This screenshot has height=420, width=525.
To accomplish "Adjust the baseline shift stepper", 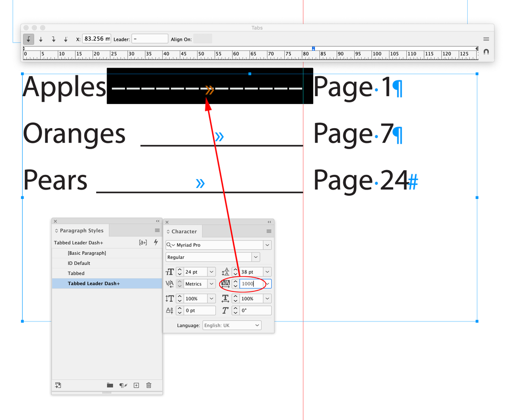I will (x=180, y=311).
